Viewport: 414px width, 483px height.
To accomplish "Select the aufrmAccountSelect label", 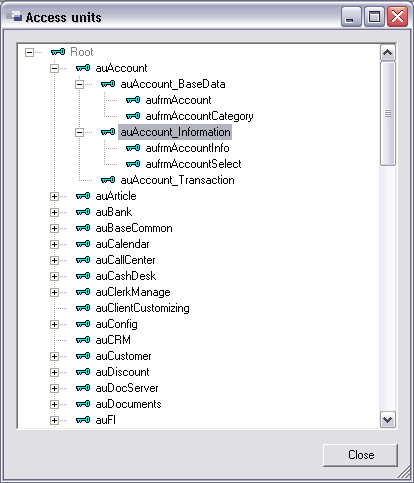I will point(193,164).
